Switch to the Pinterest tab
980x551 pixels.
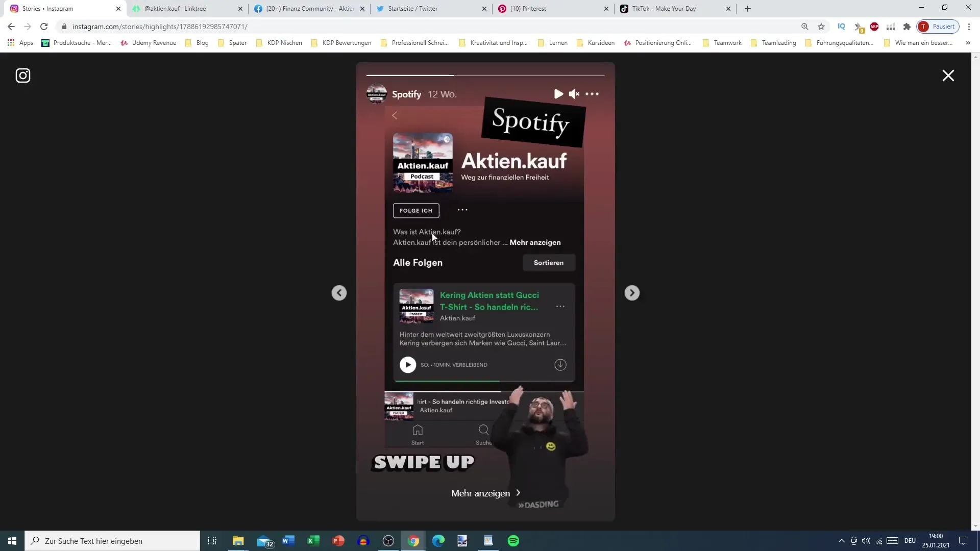(x=553, y=9)
